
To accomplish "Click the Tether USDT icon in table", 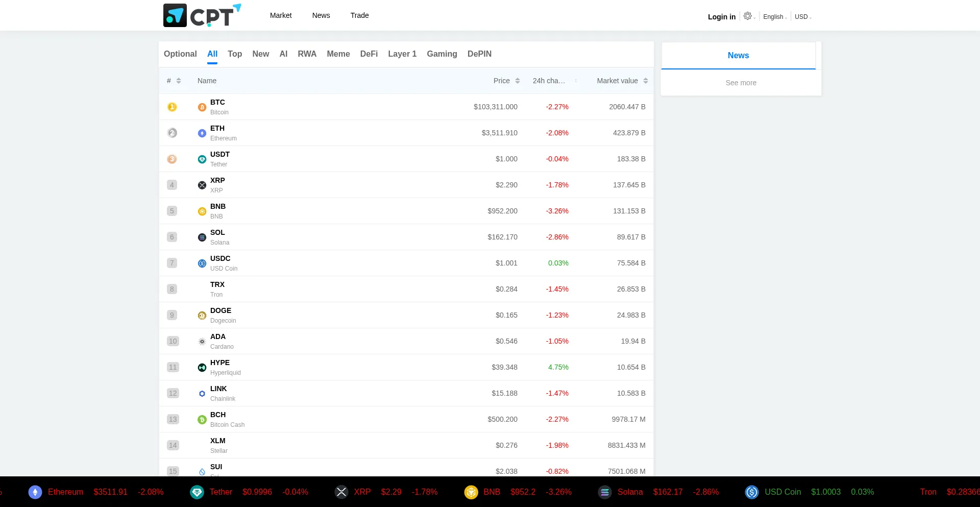I will pos(202,159).
